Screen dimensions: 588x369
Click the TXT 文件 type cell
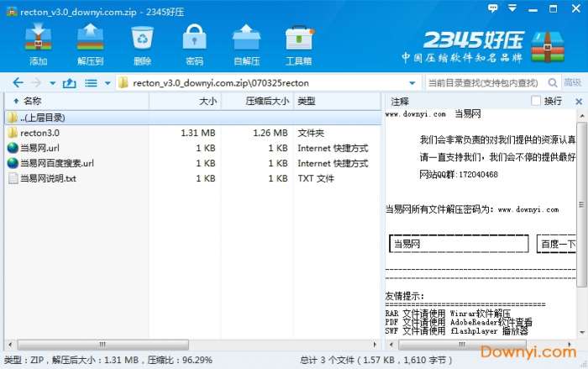click(316, 178)
